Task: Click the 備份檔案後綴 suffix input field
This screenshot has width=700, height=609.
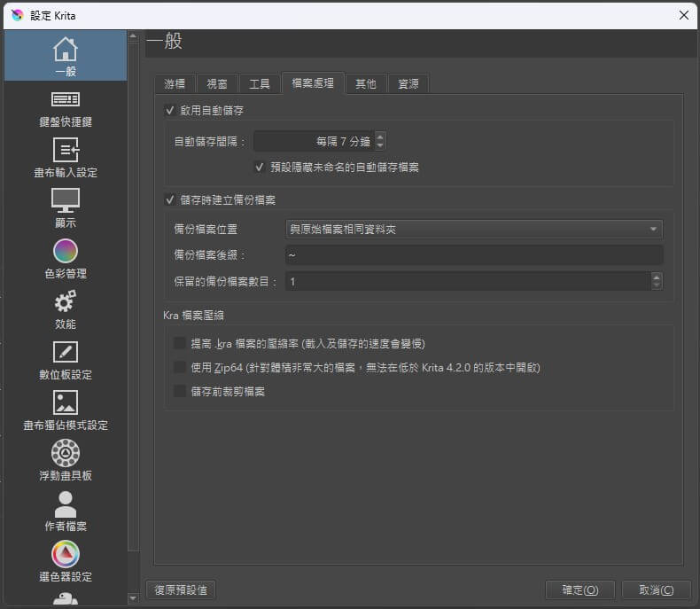Action: pos(474,255)
